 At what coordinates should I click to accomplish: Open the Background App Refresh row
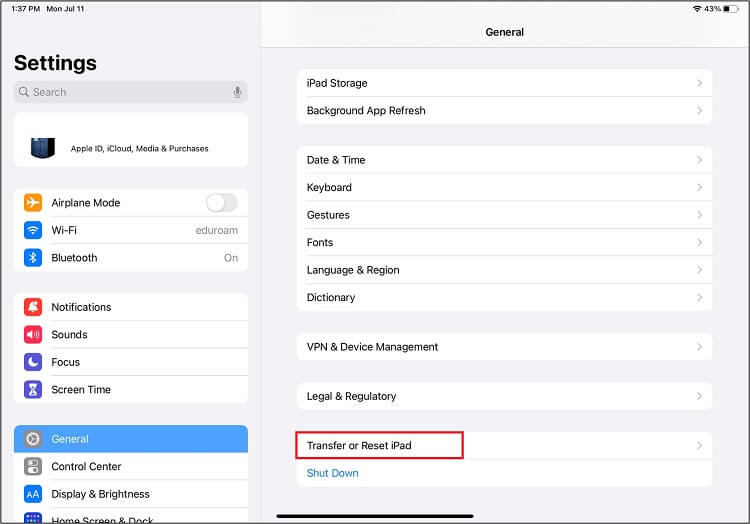[x=505, y=110]
